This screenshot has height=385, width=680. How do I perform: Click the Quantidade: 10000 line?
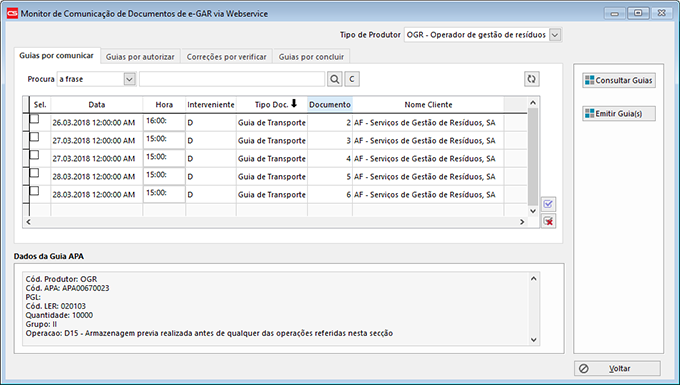click(x=59, y=315)
